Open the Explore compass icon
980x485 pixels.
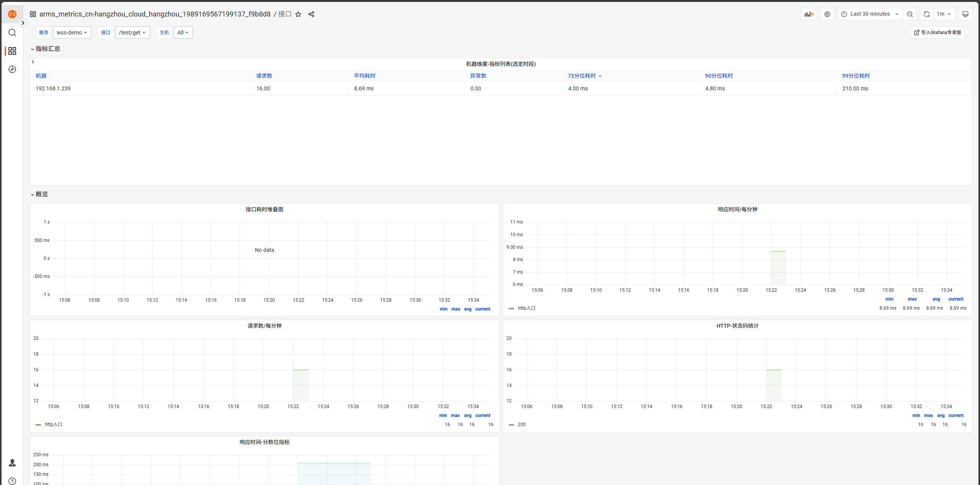12,69
